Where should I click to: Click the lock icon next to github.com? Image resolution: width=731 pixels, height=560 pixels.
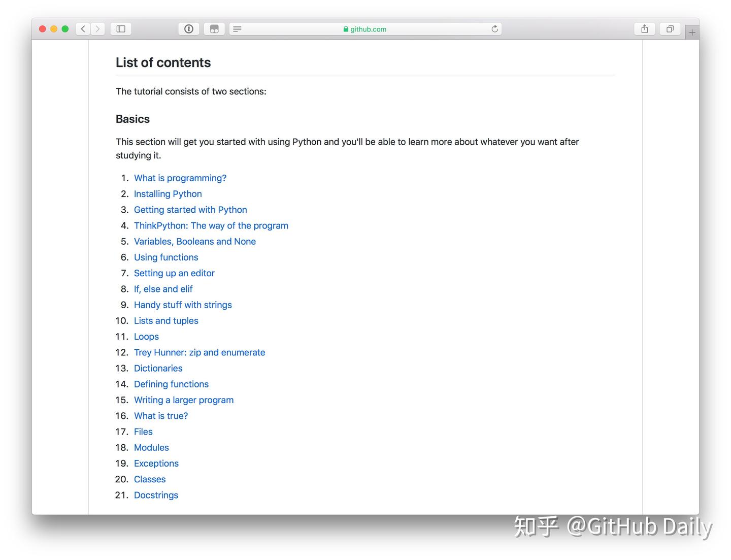tap(345, 29)
